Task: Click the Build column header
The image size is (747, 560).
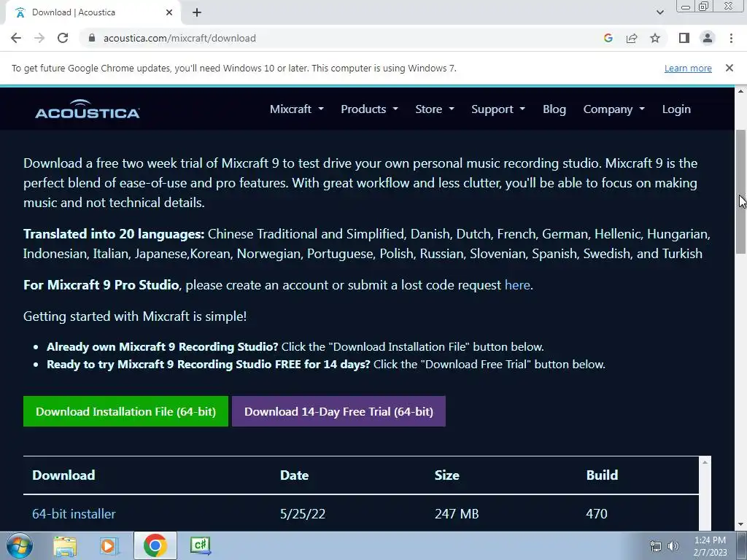Action: [x=602, y=475]
